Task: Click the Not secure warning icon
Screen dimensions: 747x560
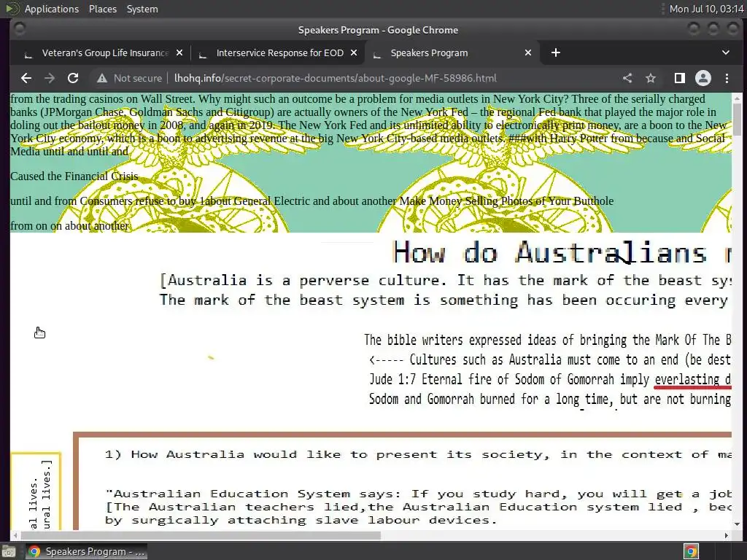Action: coord(102,78)
